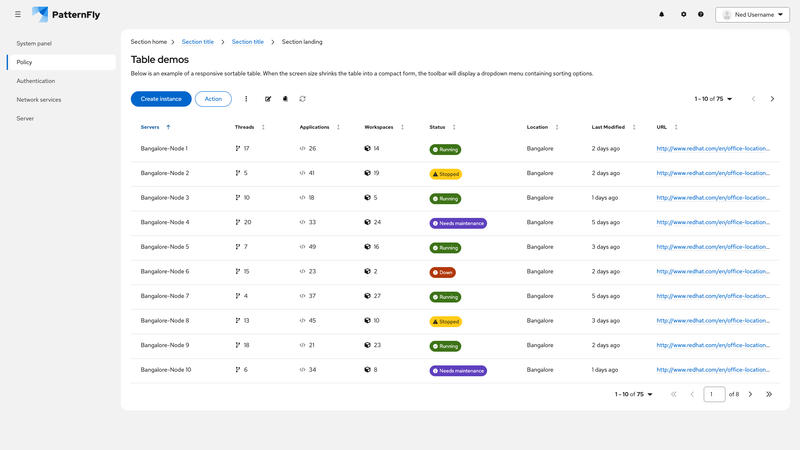The width and height of the screenshot is (800, 450).
Task: Click the edit pencil toolbar icon
Action: [268, 99]
